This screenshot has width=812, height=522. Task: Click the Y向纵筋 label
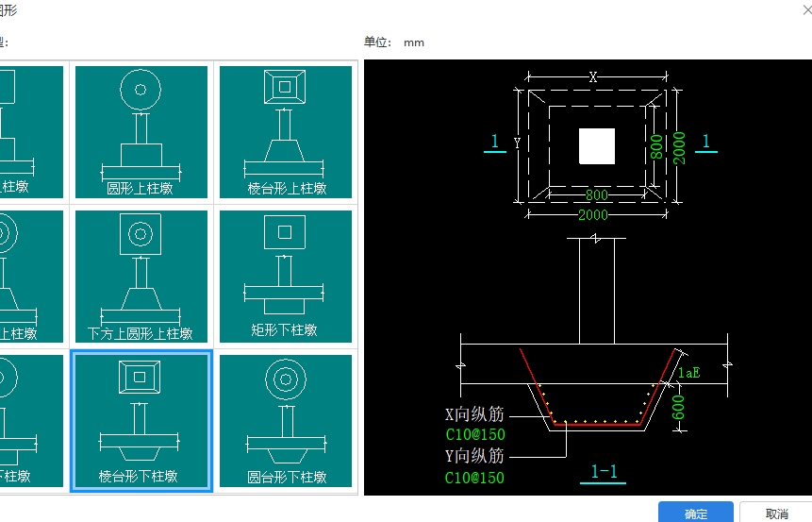click(474, 456)
